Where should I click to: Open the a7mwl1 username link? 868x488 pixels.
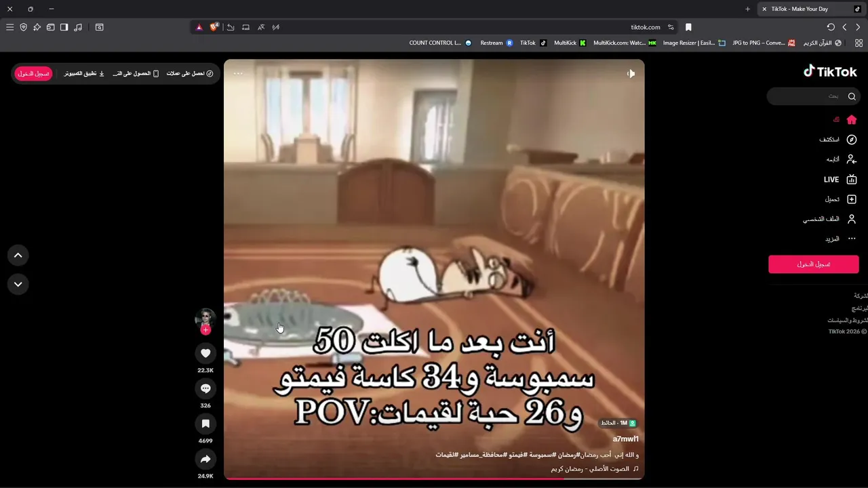[x=625, y=439]
